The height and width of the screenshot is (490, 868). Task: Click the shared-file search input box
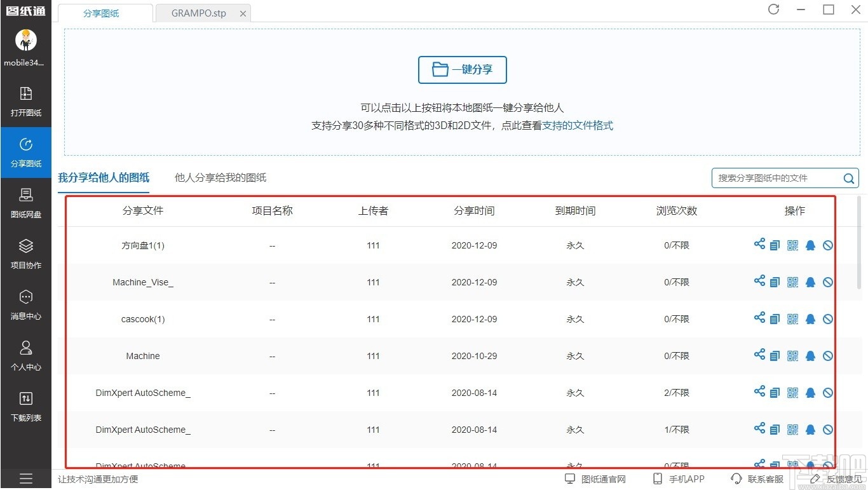tap(775, 178)
